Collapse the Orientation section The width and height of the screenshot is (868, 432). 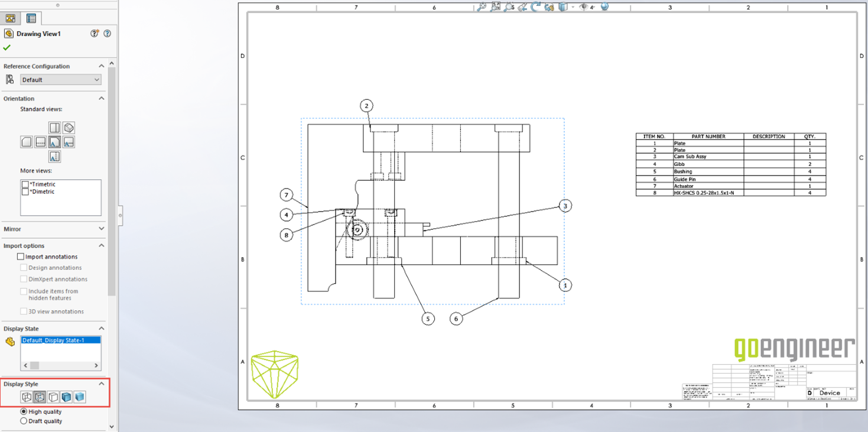click(101, 98)
